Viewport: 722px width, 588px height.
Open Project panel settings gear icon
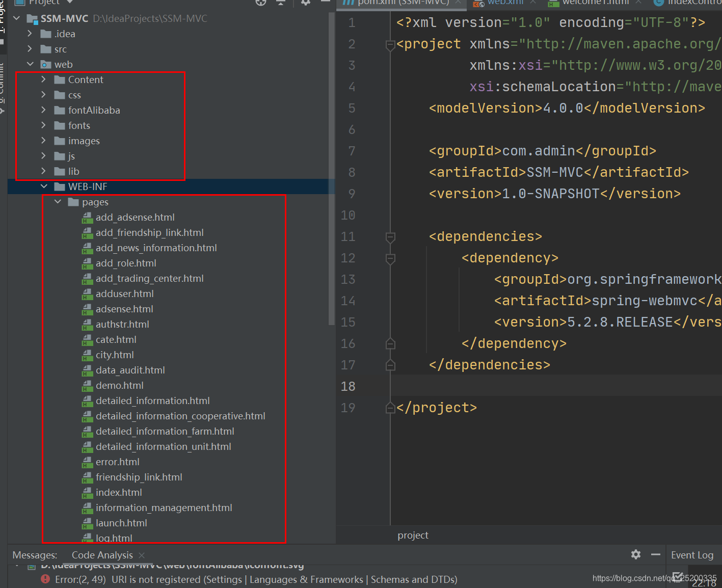click(306, 2)
